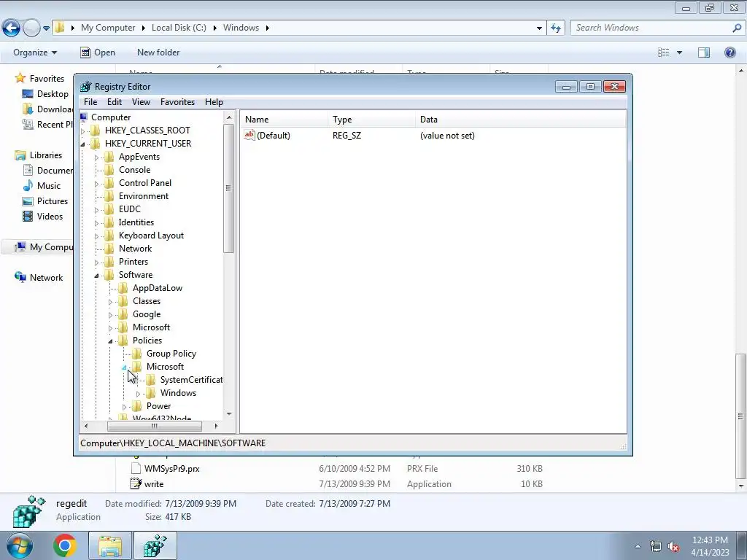Expand the Power key
This screenshot has height=560, width=747.
coord(124,407)
